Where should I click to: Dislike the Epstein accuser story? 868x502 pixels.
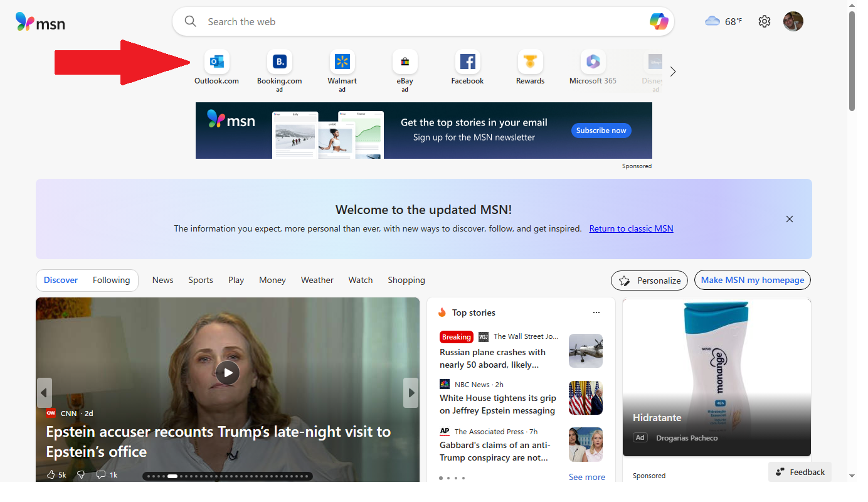[80, 475]
